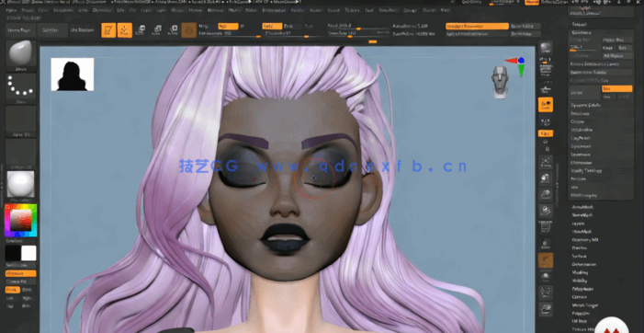Select the Move transform mode icon
The image size is (644, 333).
pos(141,30)
